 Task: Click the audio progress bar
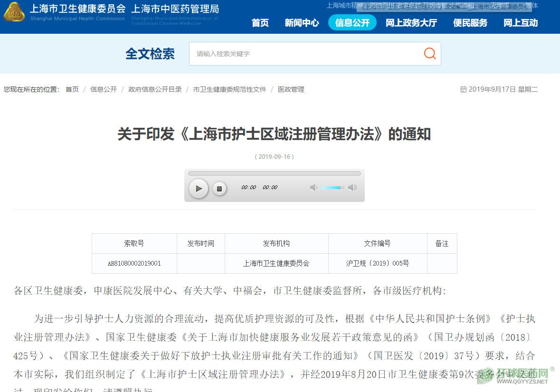pos(274,173)
